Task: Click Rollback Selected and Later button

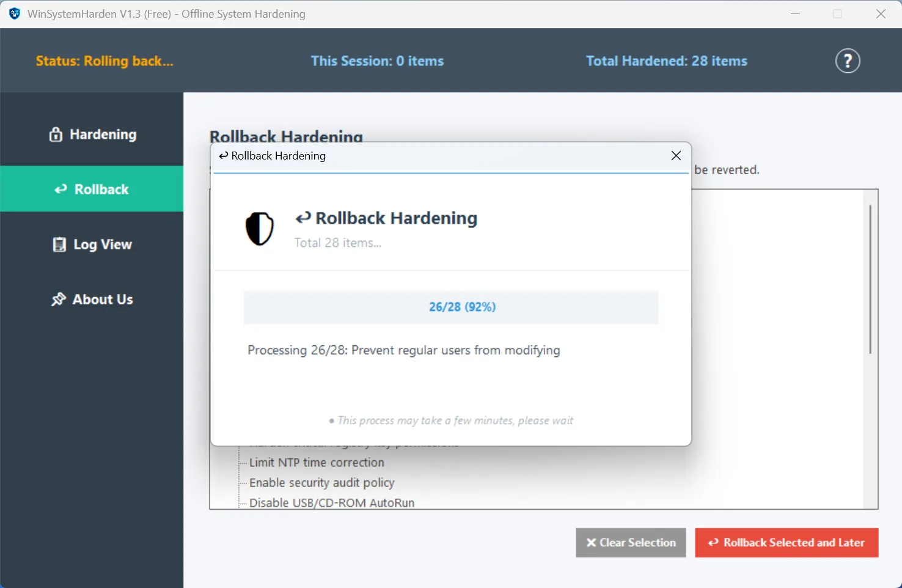Action: (787, 543)
